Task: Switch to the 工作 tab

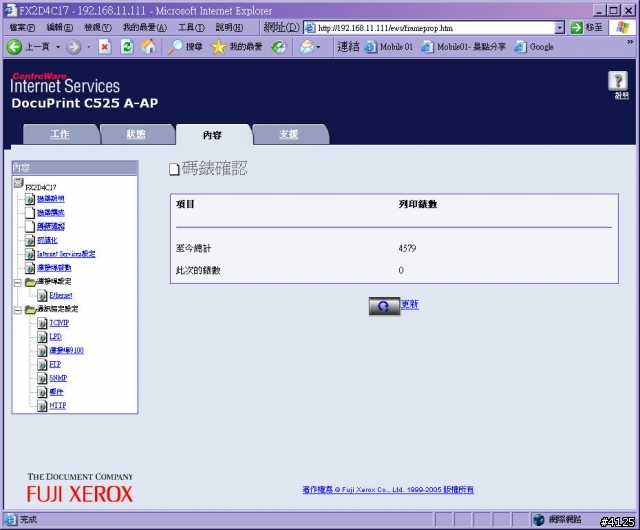Action: pos(60,134)
